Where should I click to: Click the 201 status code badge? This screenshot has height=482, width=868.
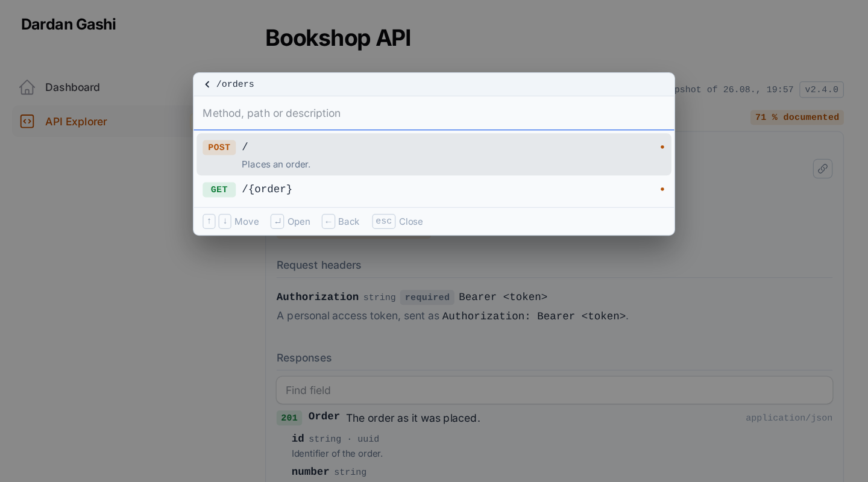point(289,418)
